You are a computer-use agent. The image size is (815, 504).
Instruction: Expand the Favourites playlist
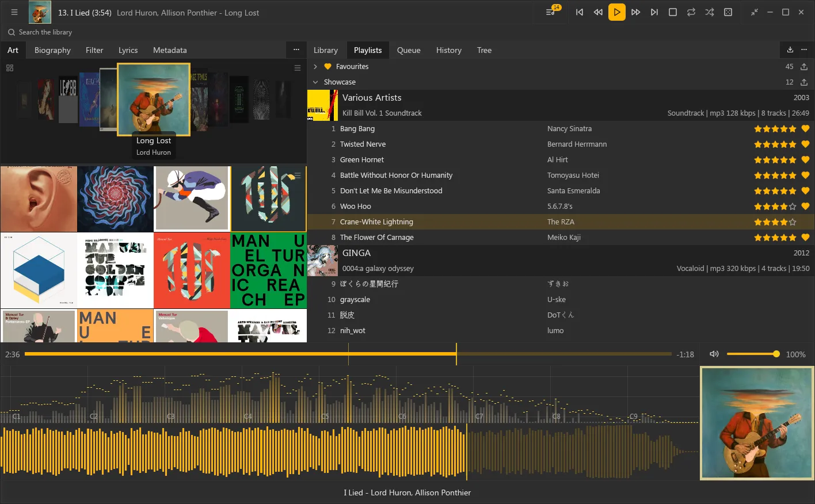pyautogui.click(x=315, y=67)
